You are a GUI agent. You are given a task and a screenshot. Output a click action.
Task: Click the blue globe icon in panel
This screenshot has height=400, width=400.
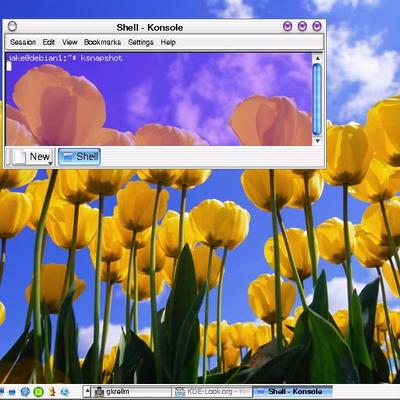25,392
